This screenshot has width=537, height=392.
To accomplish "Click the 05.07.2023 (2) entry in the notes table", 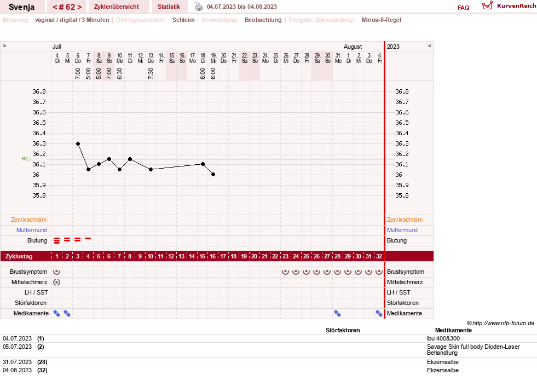I will click(24, 347).
